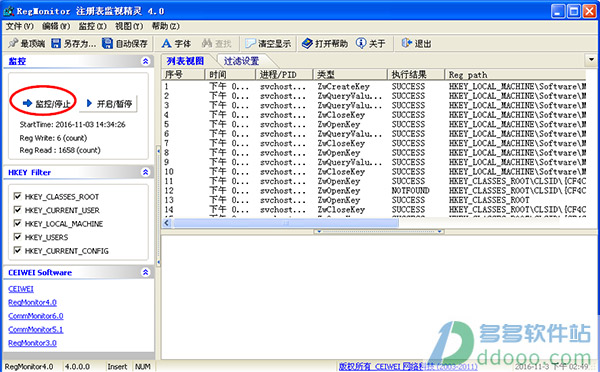Sort by 序号 column header
This screenshot has width=600, height=372.
pyautogui.click(x=184, y=74)
